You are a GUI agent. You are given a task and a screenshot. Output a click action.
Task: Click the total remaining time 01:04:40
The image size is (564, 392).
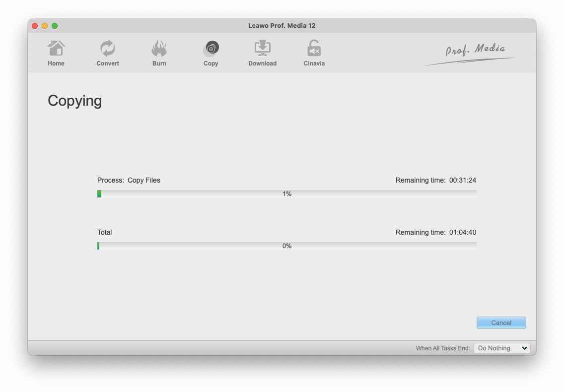pos(462,232)
